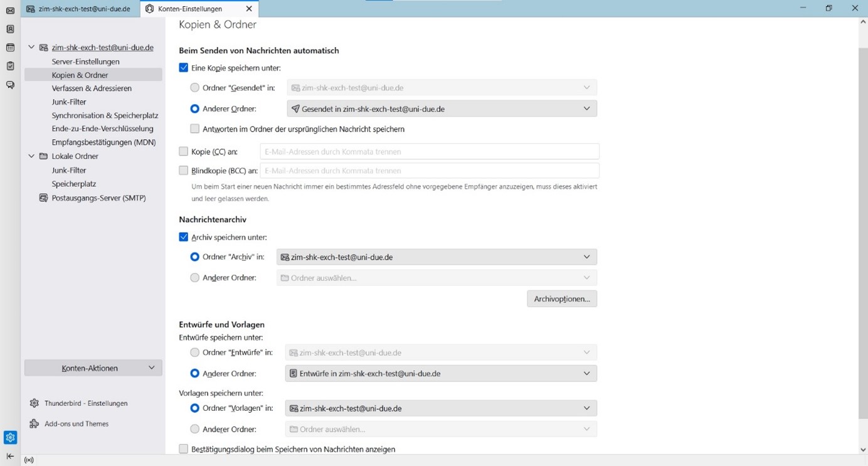Click the Settings gear icon in sidebar
Screen dimensions: 868x466
tap(10, 438)
